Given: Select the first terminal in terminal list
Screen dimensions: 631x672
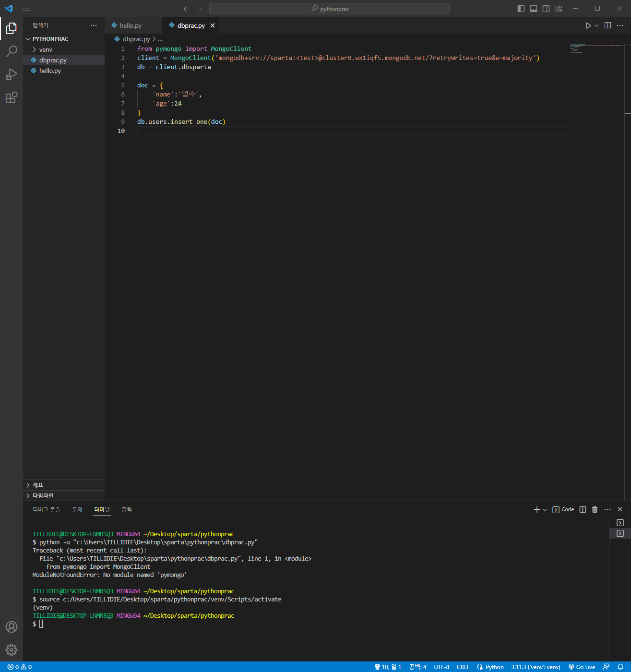Looking at the screenshot, I should point(620,523).
